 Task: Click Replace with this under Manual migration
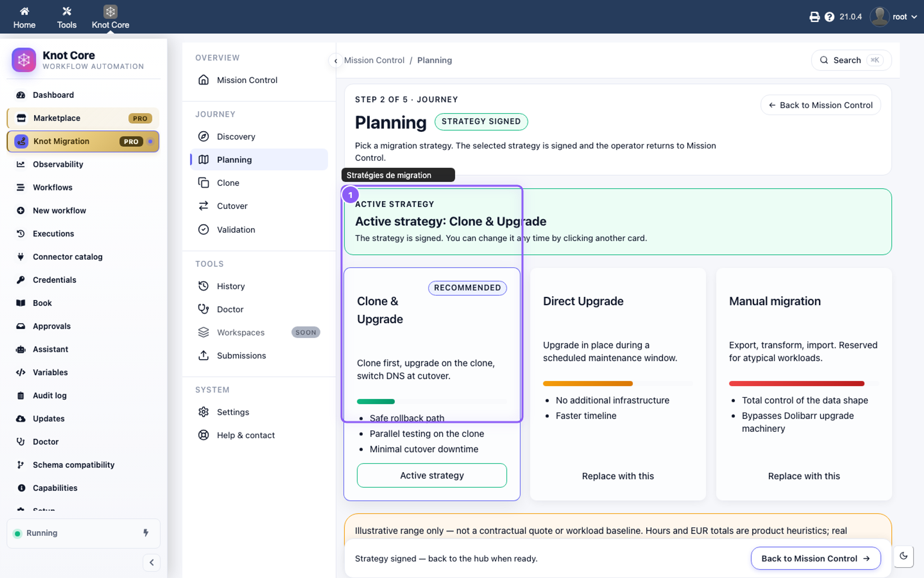pyautogui.click(x=804, y=476)
